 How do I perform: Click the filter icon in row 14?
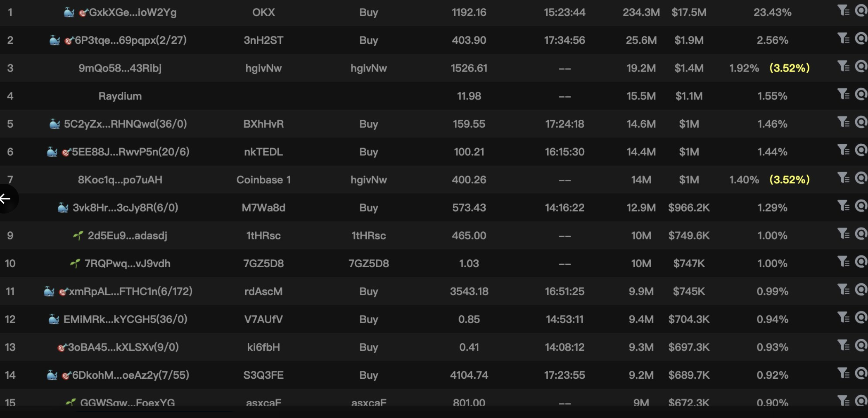(x=843, y=373)
